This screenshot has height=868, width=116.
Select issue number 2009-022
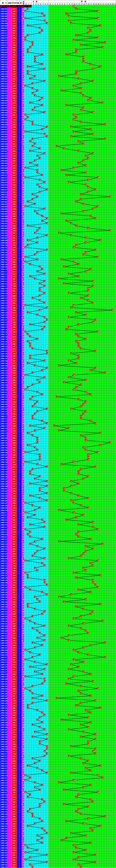4,57
